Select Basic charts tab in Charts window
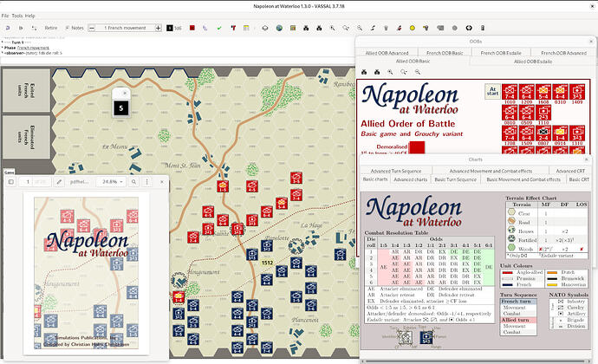 (375, 179)
